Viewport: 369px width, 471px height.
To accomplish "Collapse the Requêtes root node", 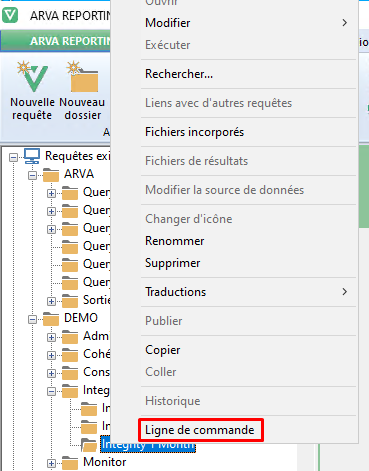I will [13, 157].
